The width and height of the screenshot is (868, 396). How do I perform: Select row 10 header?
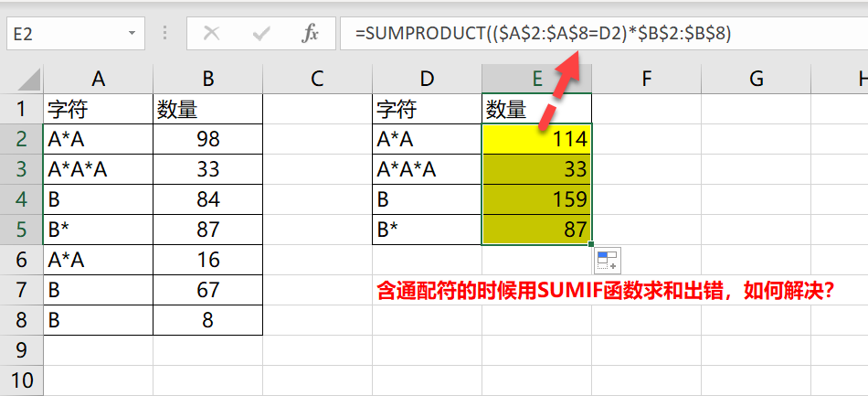point(22,380)
